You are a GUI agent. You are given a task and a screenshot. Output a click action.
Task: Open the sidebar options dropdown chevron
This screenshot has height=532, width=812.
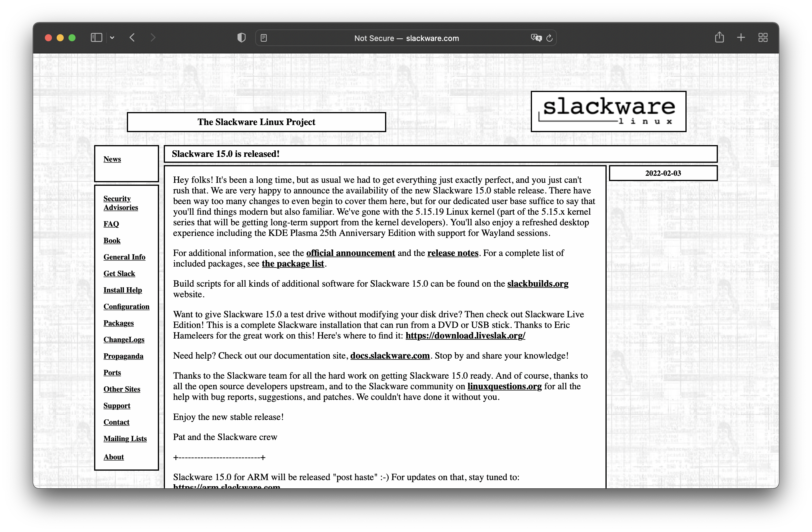[112, 38]
